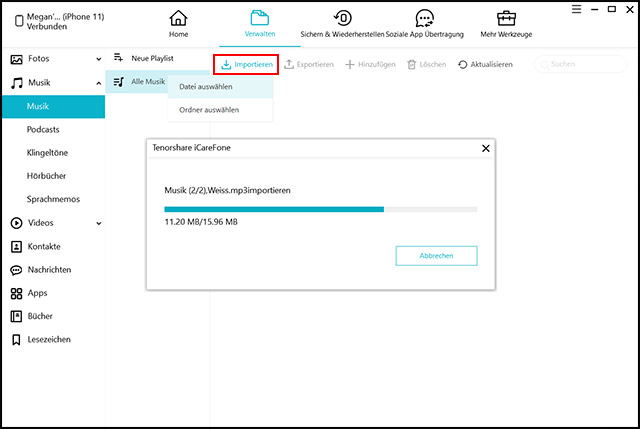Click the Exportieren label
This screenshot has width=640, height=429.
point(315,64)
